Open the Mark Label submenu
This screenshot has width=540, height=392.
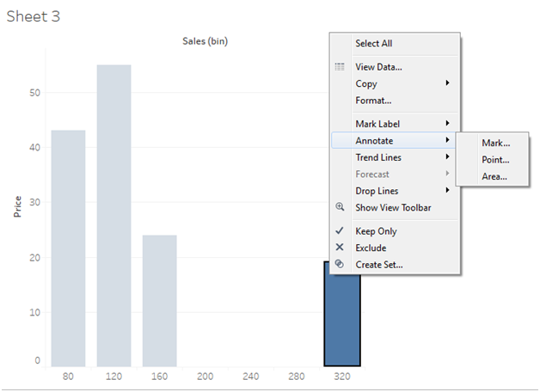point(395,124)
